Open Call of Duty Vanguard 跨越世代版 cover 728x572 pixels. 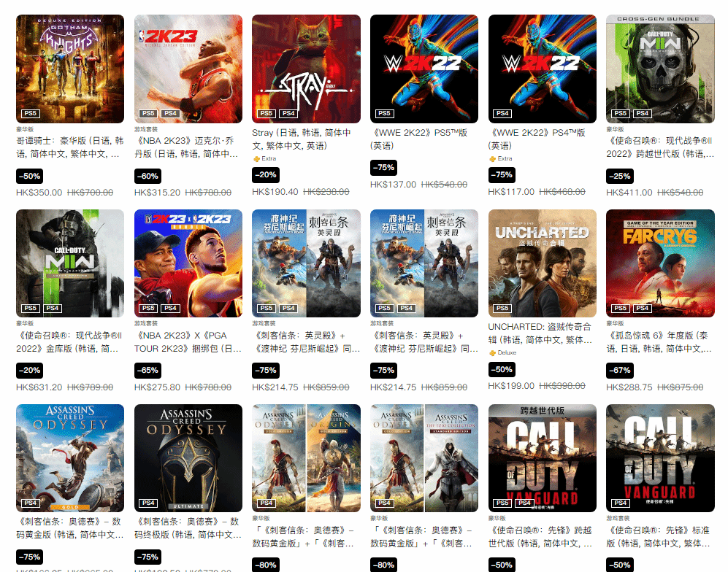click(543, 458)
